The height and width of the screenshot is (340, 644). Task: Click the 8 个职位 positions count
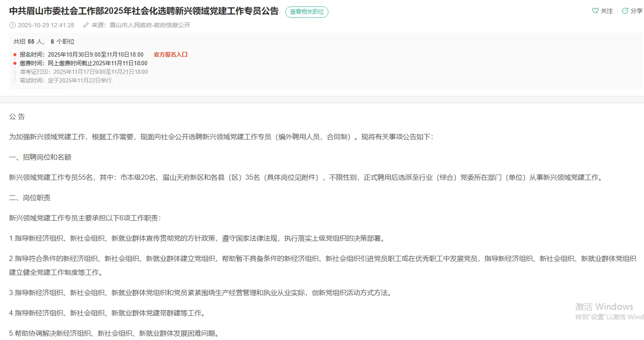click(63, 41)
